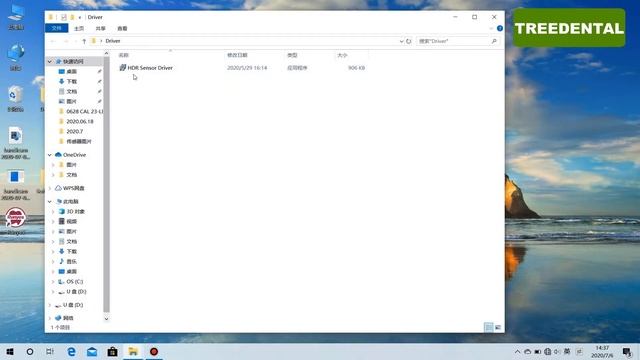The height and width of the screenshot is (360, 640).
Task: Click the navigation pane scroll-up arrow
Action: point(107,53)
